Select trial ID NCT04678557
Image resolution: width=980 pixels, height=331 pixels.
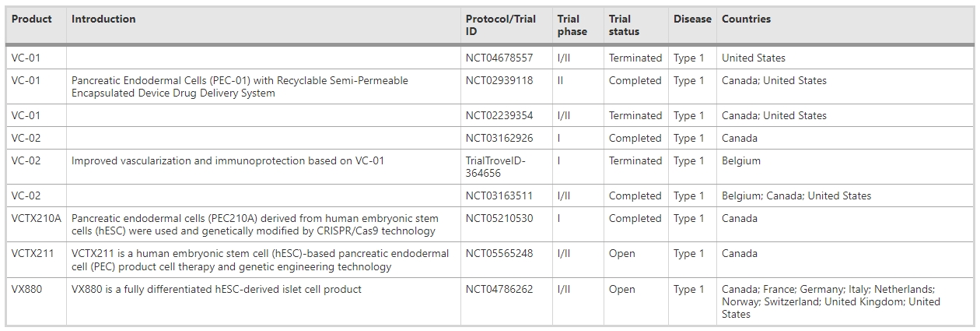499,58
